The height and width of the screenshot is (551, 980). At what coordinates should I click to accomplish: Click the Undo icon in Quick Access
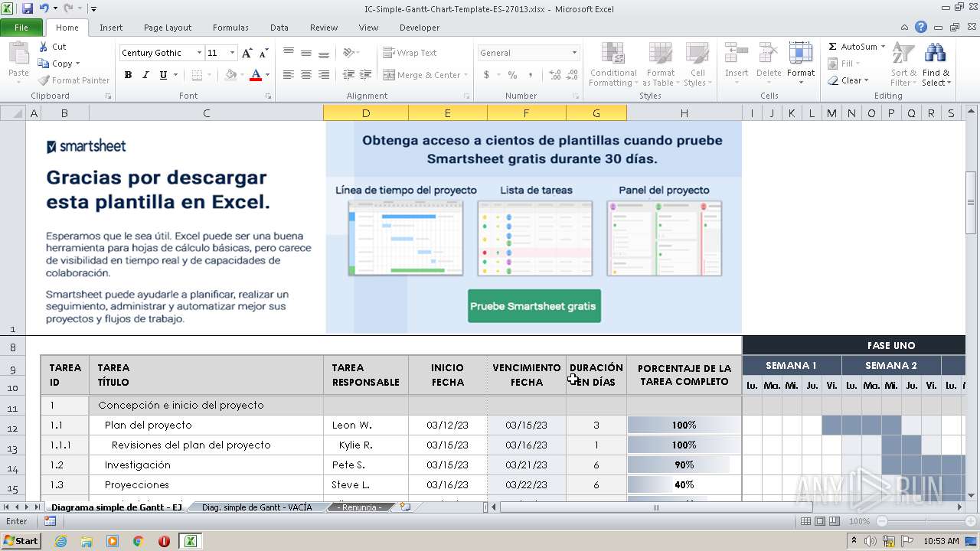[x=44, y=8]
